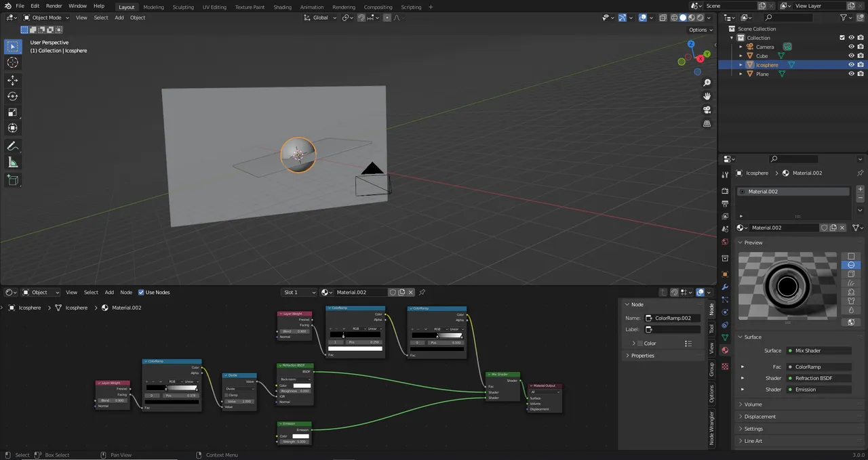
Task: Disable Plane render camera icon
Action: click(861, 74)
